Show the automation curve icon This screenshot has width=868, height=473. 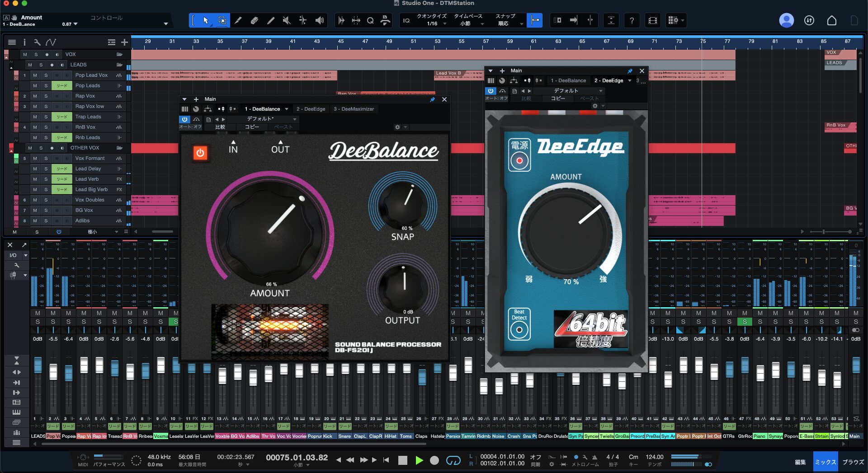(x=51, y=42)
